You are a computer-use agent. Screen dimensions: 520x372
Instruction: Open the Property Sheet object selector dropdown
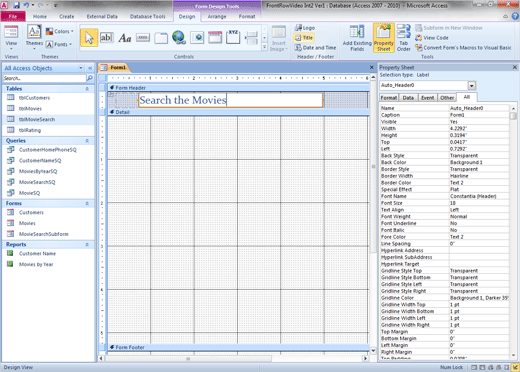[x=471, y=86]
